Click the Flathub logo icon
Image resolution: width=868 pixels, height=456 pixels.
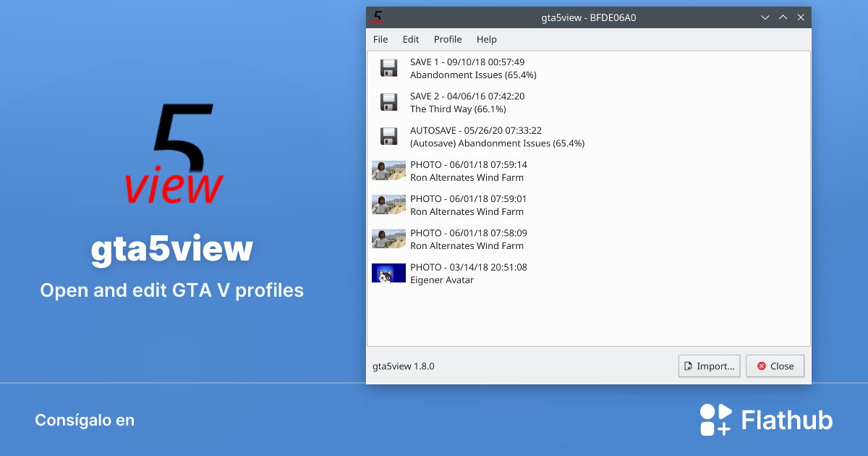tap(714, 419)
